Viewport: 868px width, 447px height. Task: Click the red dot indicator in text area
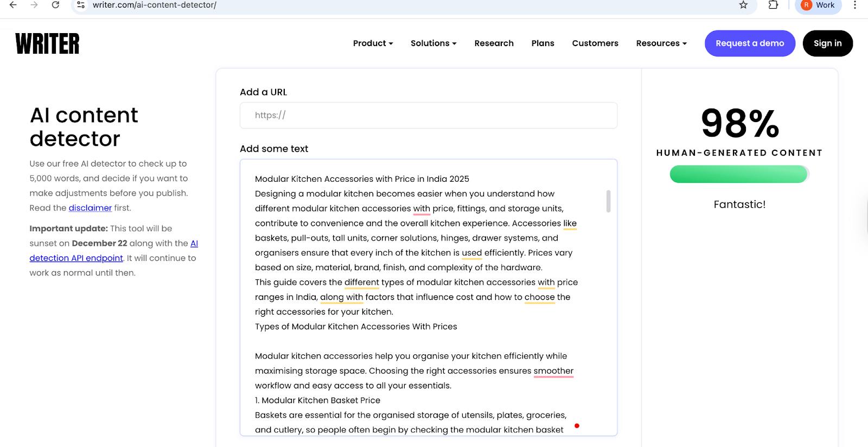(577, 426)
